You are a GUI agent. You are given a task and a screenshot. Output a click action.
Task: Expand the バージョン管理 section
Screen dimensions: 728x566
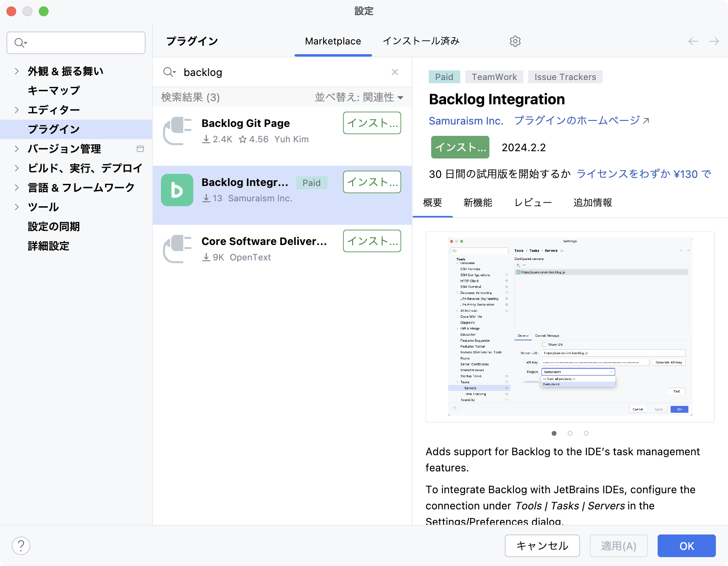(x=17, y=149)
